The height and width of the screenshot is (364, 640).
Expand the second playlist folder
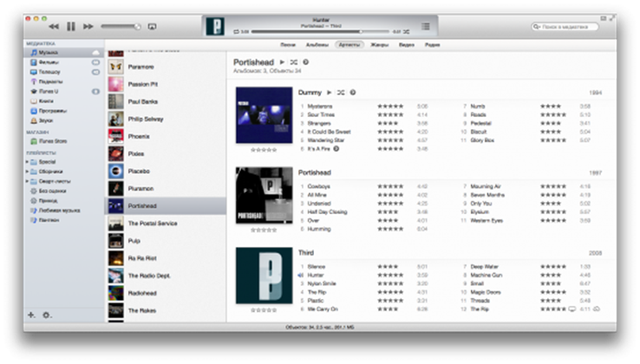click(28, 172)
